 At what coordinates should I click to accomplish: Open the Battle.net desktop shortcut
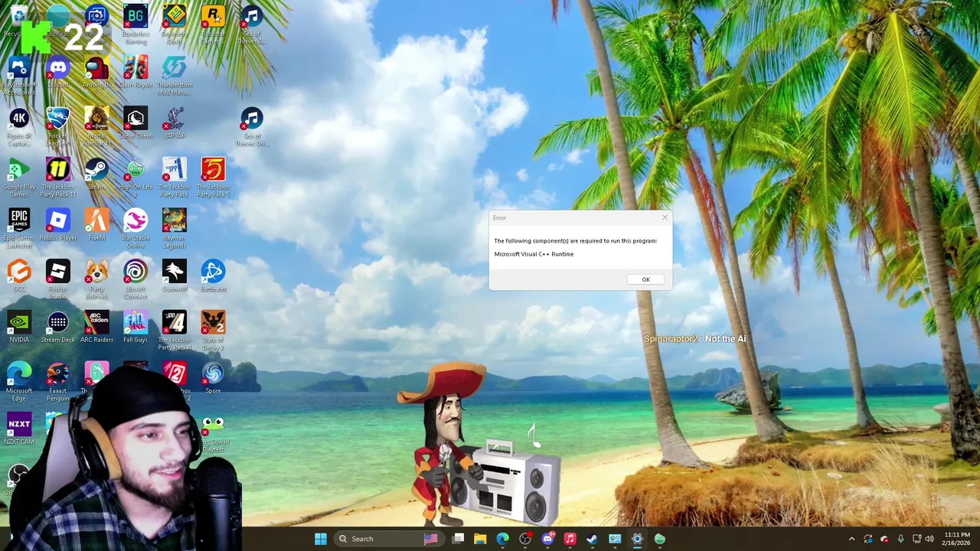point(213,275)
